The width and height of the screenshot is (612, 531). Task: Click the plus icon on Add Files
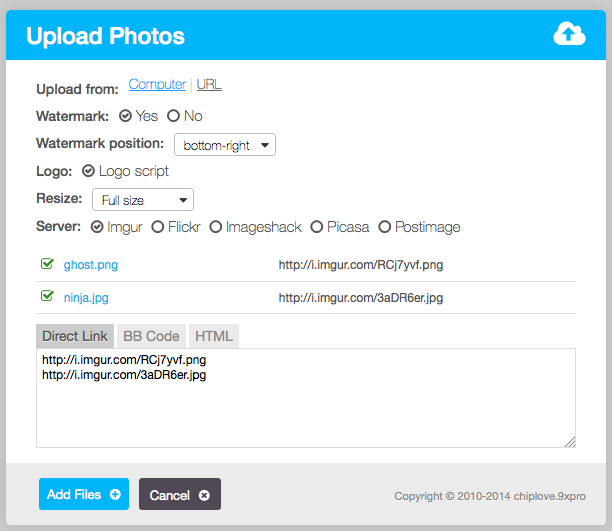point(115,494)
